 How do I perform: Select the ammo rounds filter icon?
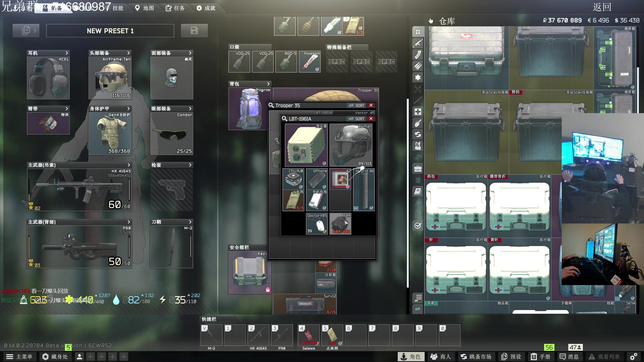click(x=418, y=66)
